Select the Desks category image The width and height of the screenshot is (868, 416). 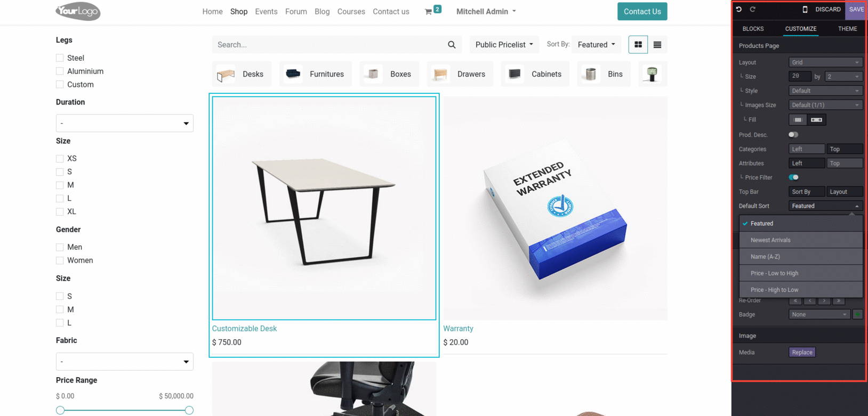click(x=226, y=75)
